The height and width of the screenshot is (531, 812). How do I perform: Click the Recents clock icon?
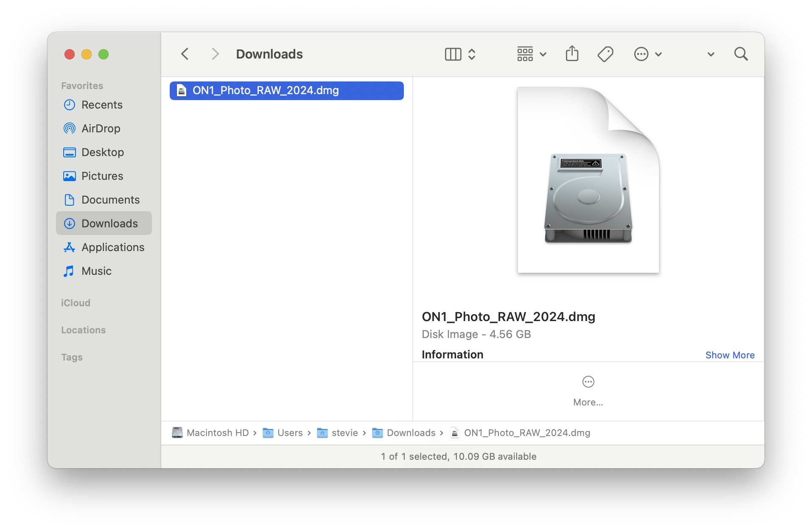point(69,105)
